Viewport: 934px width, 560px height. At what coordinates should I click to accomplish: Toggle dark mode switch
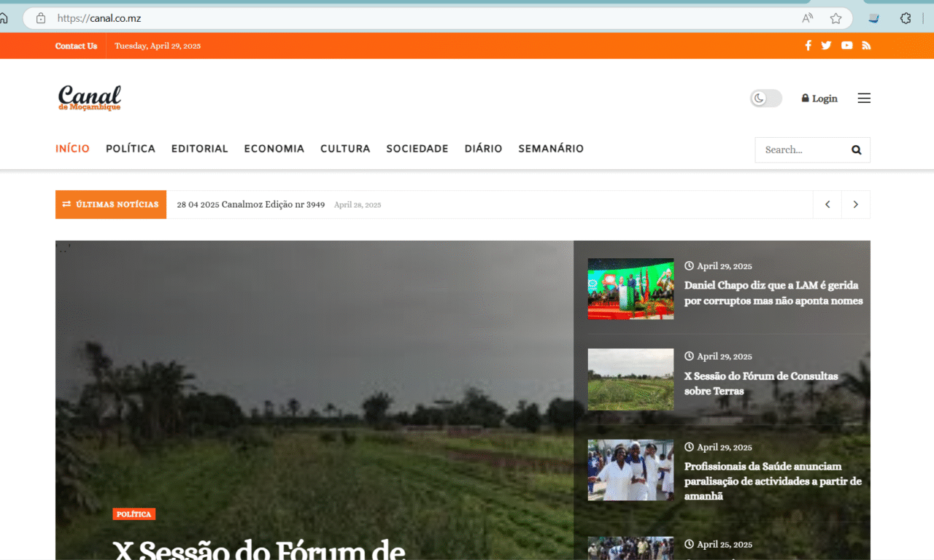765,98
